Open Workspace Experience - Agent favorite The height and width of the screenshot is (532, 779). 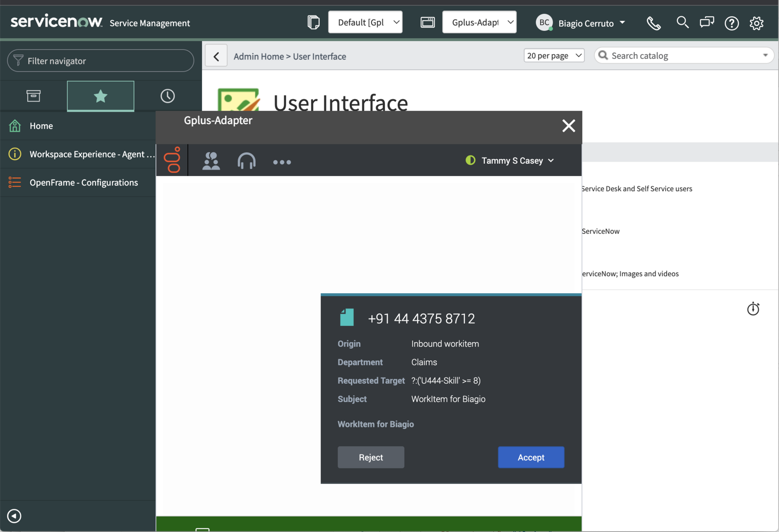pos(92,154)
